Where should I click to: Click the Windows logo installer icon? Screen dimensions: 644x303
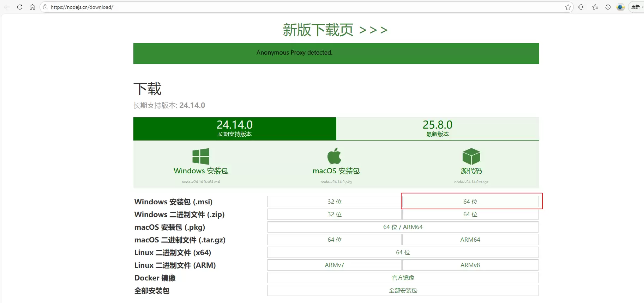201,156
